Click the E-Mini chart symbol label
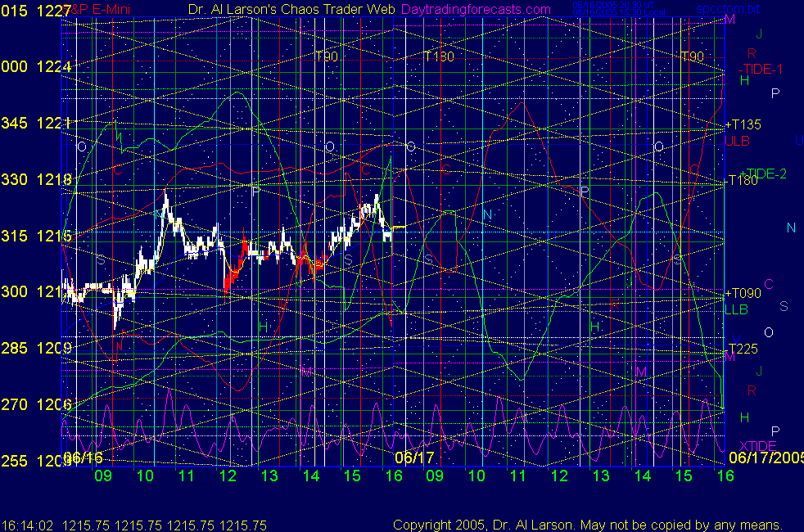Screen dimensions: 804x532 [97, 9]
